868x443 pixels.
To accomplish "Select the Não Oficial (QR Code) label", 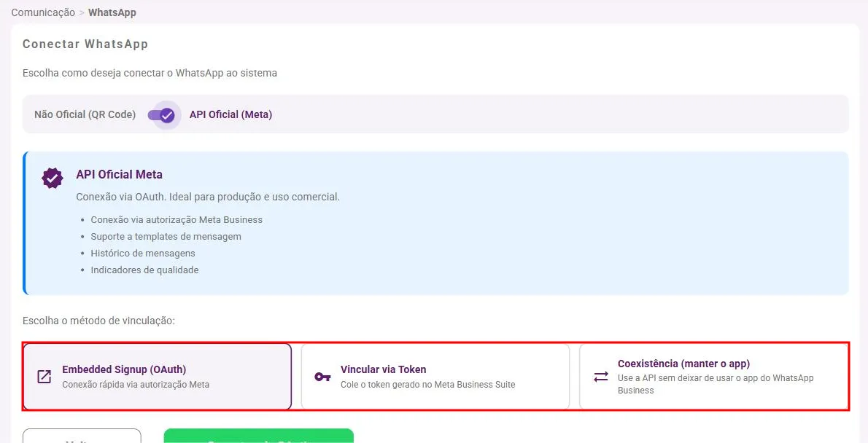I will 85,114.
